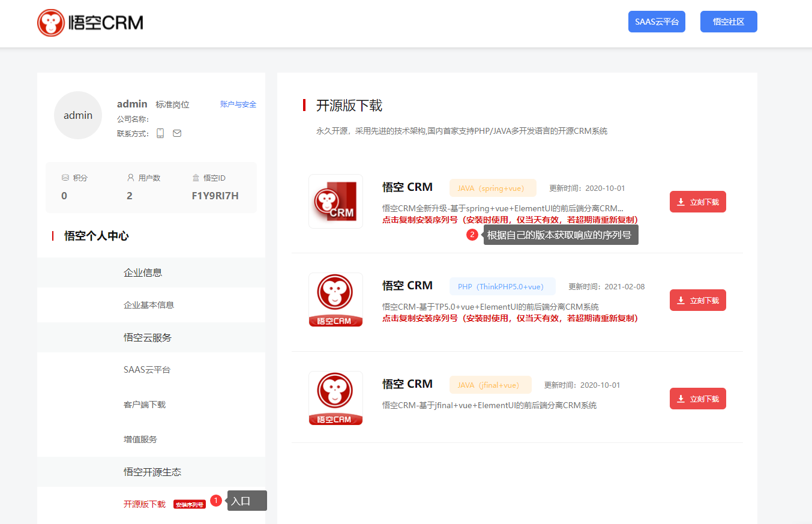Click the JAVA (jfinal+vue) tag
The image size is (812, 524).
(490, 385)
